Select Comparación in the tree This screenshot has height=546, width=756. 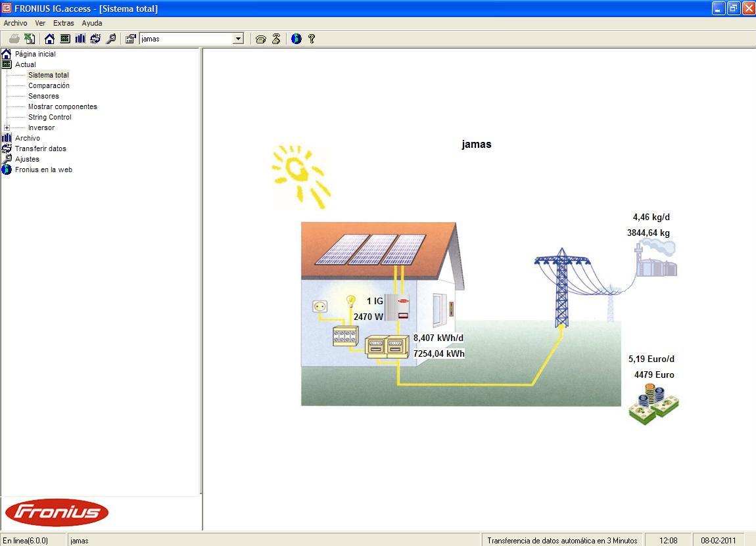[x=49, y=86]
